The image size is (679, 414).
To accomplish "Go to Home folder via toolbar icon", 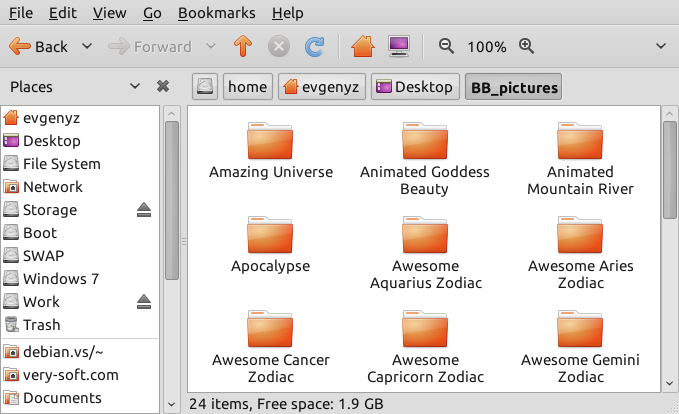I will point(363,47).
